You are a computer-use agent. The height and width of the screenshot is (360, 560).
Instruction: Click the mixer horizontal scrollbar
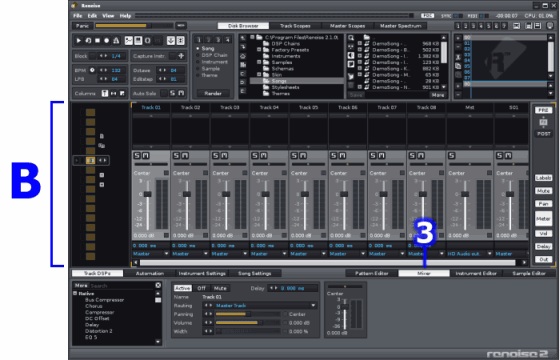click(328, 262)
